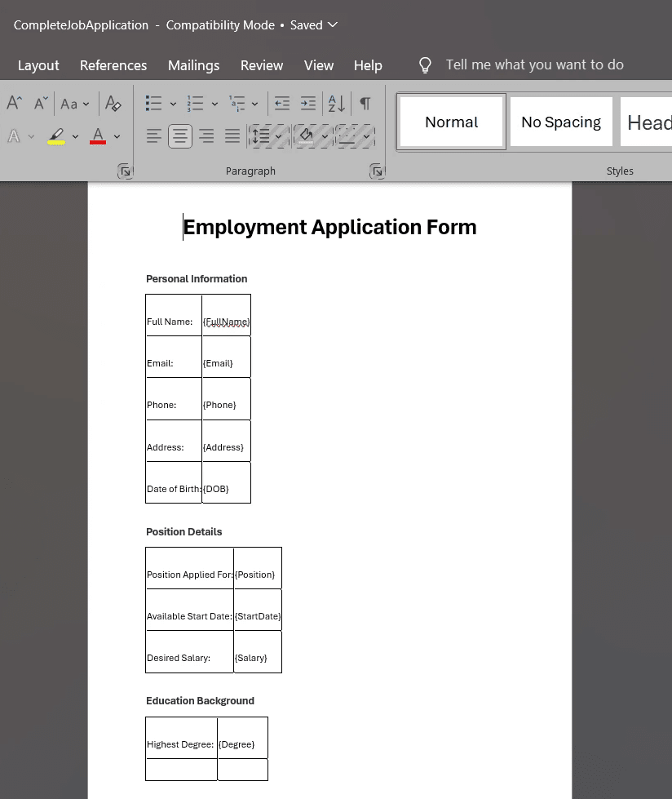672x799 pixels.
Task: Click the Tell me what you want to do box
Action: [x=534, y=64]
